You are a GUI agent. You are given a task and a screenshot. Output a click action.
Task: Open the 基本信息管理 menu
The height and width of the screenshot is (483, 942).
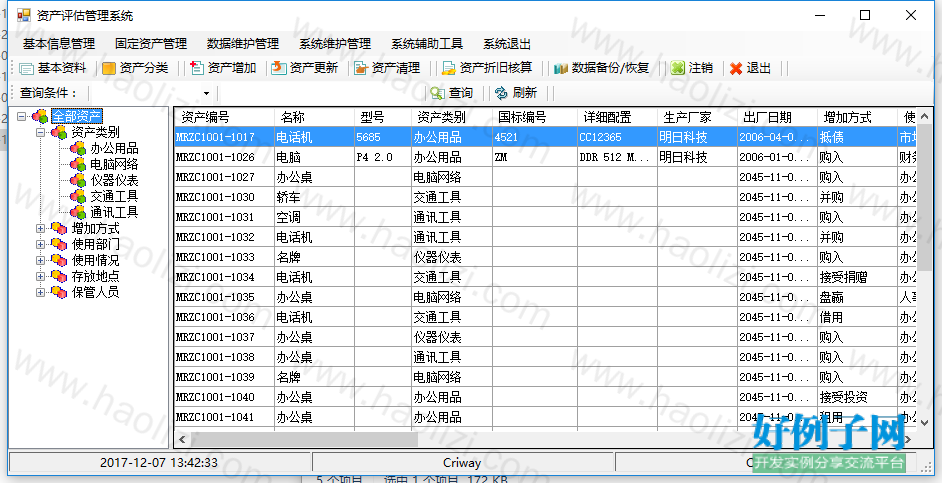59,44
